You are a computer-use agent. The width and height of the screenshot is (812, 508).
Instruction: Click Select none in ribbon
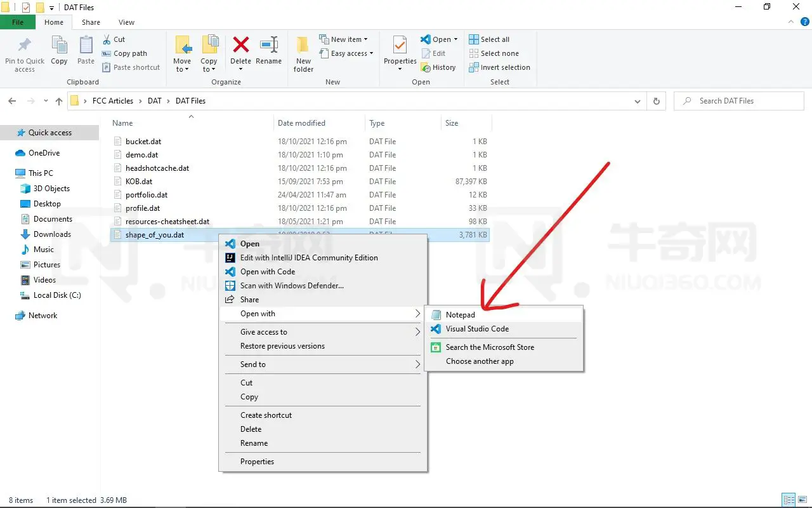click(x=494, y=53)
